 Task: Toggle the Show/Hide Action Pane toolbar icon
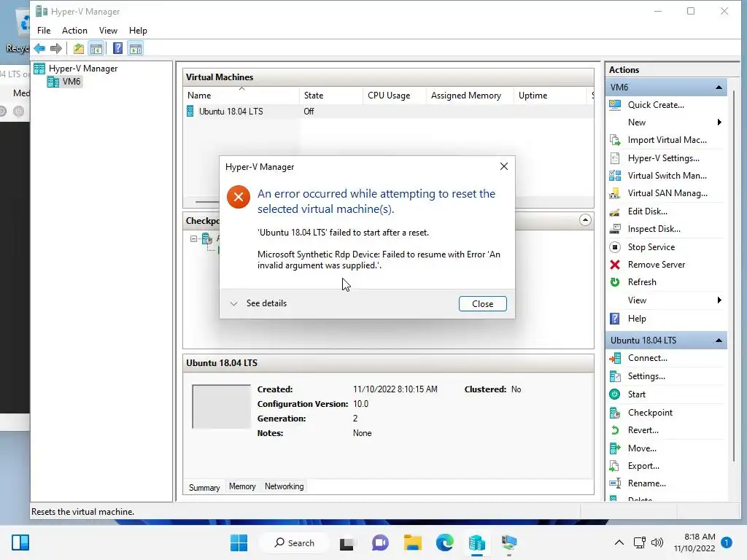click(136, 48)
